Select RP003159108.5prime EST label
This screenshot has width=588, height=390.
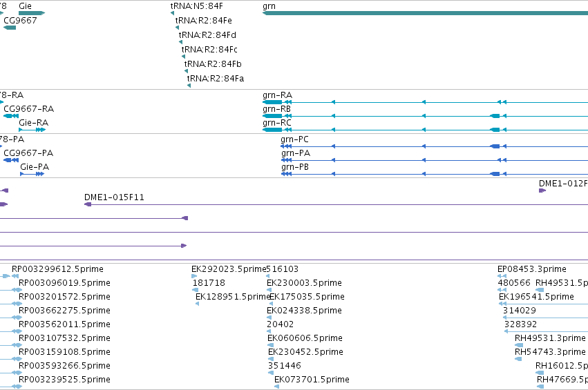click(64, 352)
